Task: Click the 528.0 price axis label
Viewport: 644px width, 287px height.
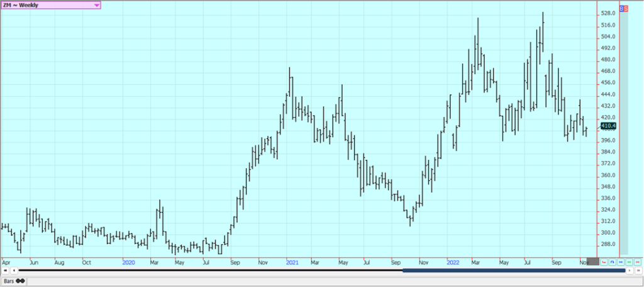Action: click(x=608, y=14)
